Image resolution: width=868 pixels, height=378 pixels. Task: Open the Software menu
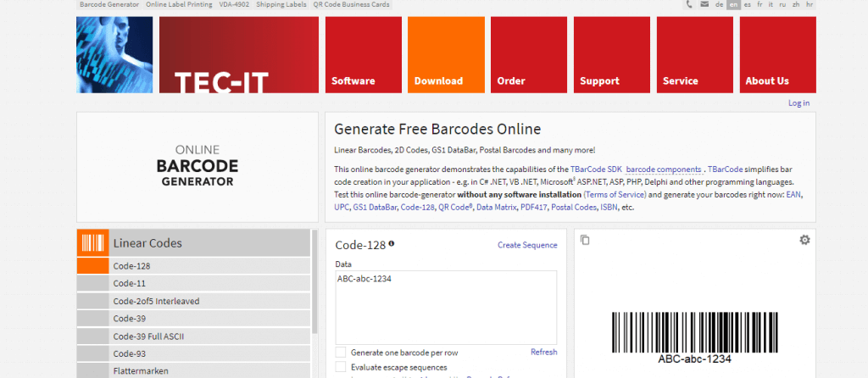click(363, 55)
